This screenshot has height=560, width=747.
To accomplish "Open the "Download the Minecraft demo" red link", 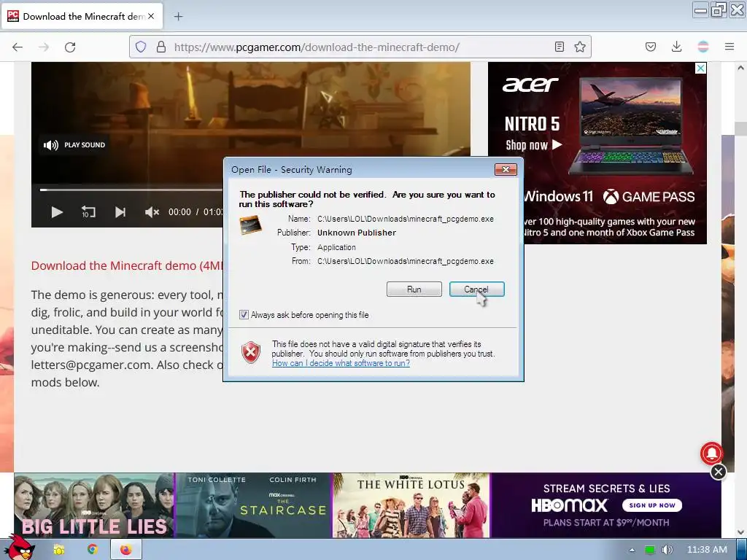I will point(127,265).
